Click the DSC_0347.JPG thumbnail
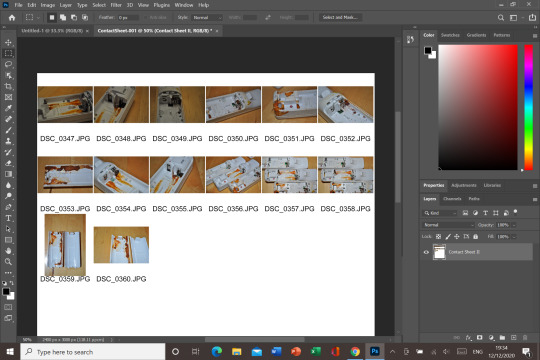Image resolution: width=540 pixels, height=360 pixels. 65,104
